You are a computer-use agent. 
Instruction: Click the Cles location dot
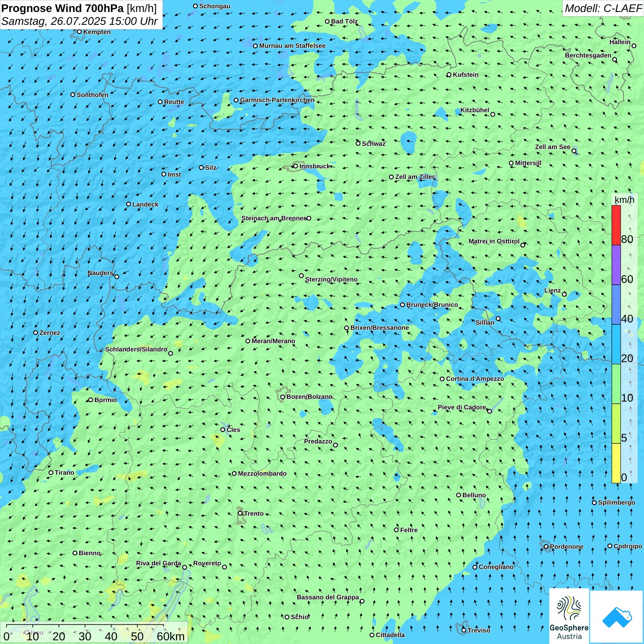coord(223,430)
